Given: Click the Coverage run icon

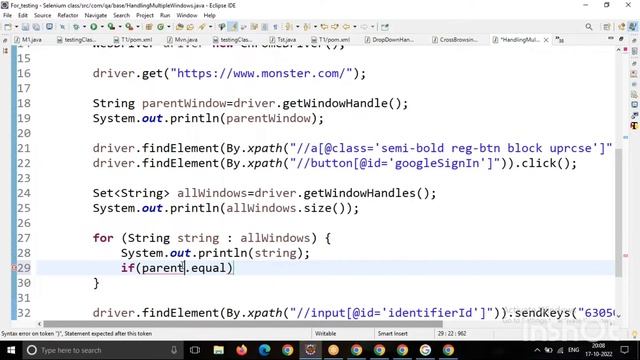Looking at the screenshot, I should click(x=111, y=27).
